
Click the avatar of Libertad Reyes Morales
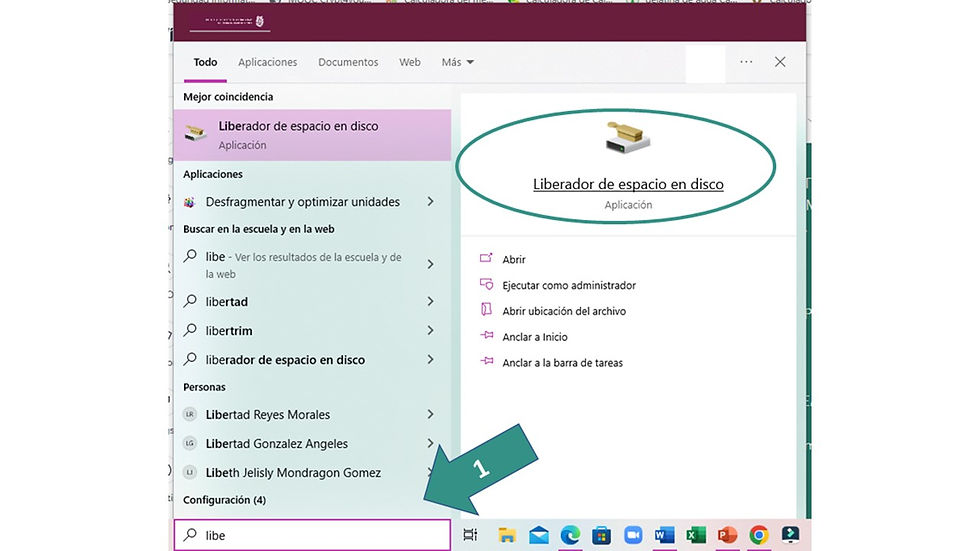click(x=190, y=414)
